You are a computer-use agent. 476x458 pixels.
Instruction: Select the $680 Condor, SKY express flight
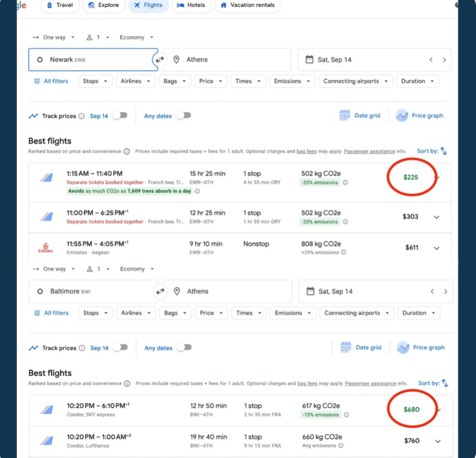tap(241, 410)
